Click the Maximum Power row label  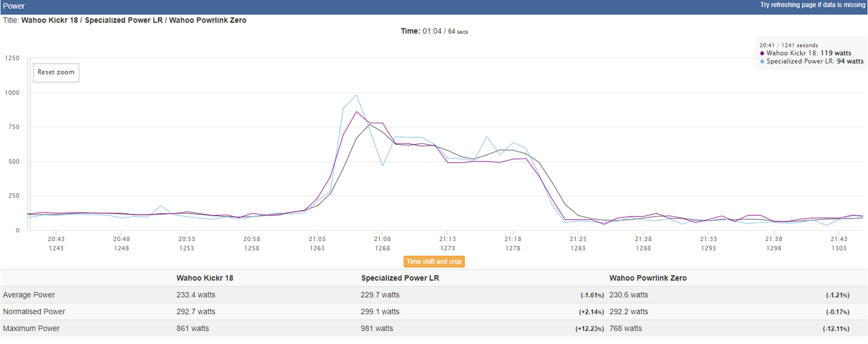pos(31,328)
